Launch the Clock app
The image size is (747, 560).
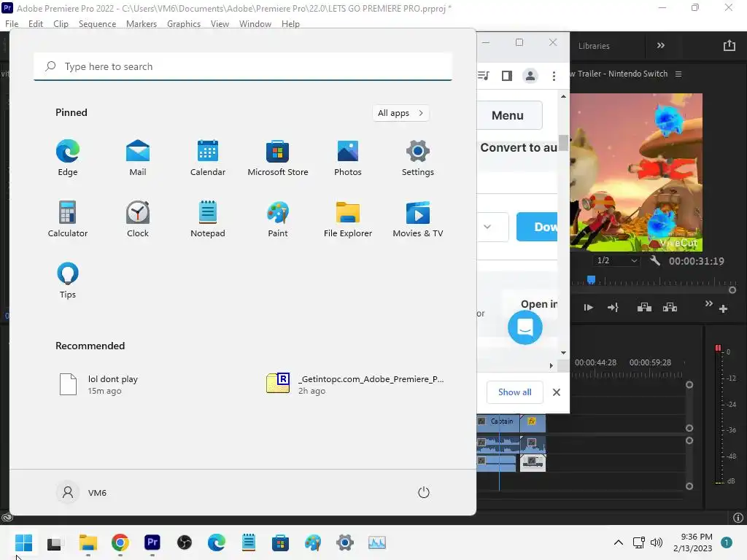pos(138,219)
